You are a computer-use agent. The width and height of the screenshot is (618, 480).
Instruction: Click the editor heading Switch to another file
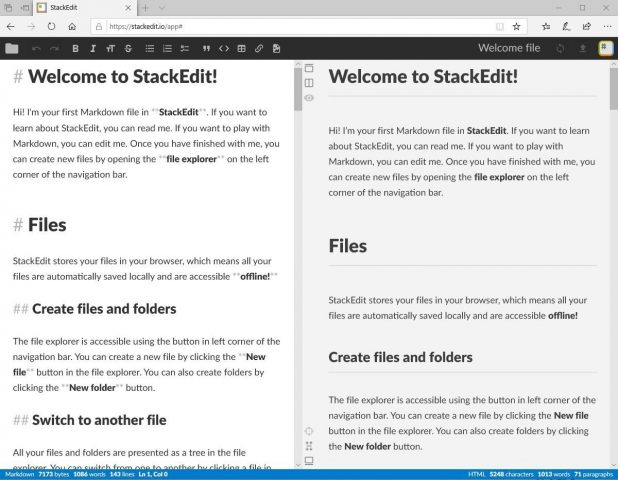click(x=99, y=420)
